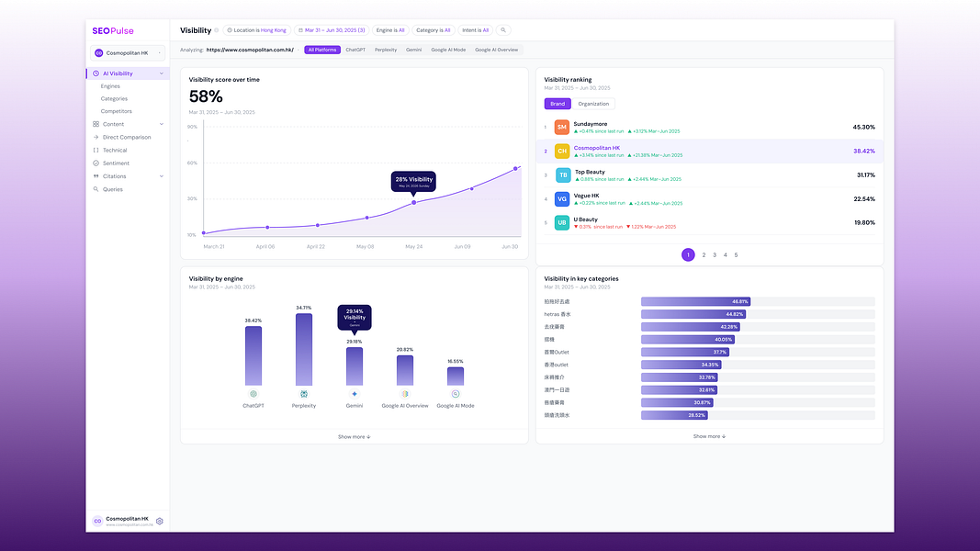Viewport: 980px width, 551px height.
Task: Go to ranking page 3
Action: (x=715, y=255)
